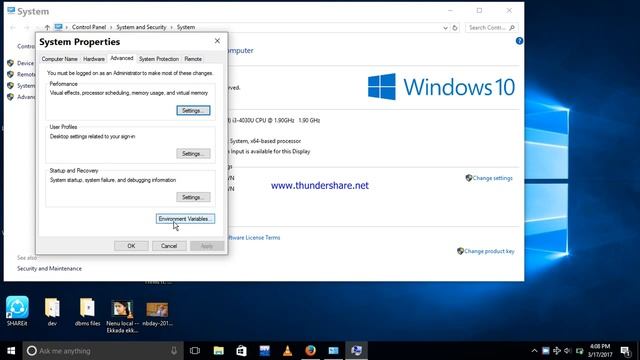Open the Store taskbar icon
This screenshot has width=640, height=360.
coord(242,351)
